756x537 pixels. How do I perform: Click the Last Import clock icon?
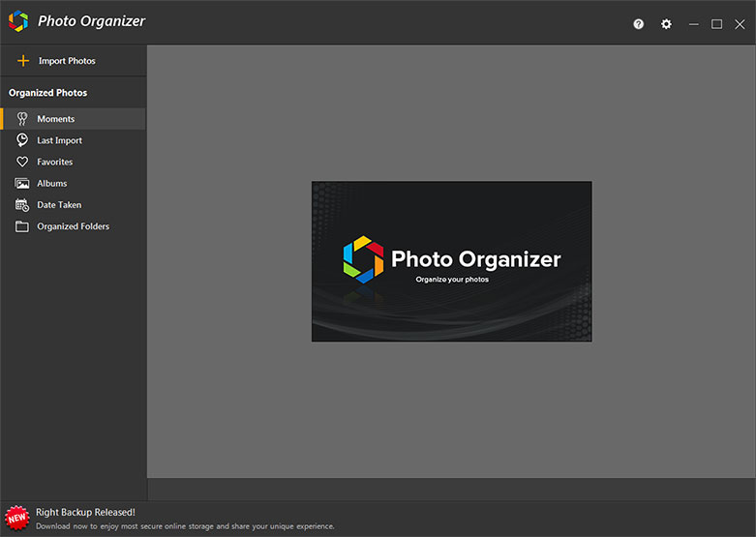22,140
